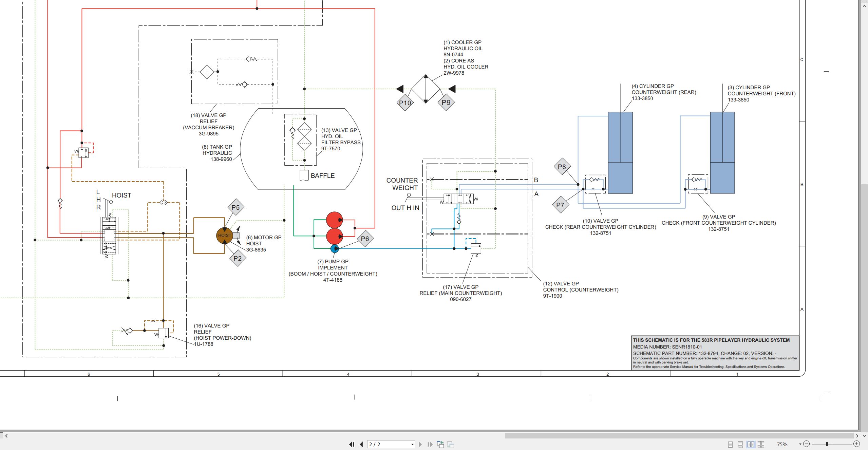
Task: Click MEDIA NUMBER: SENR1810-01 text
Action: pyautogui.click(x=667, y=347)
